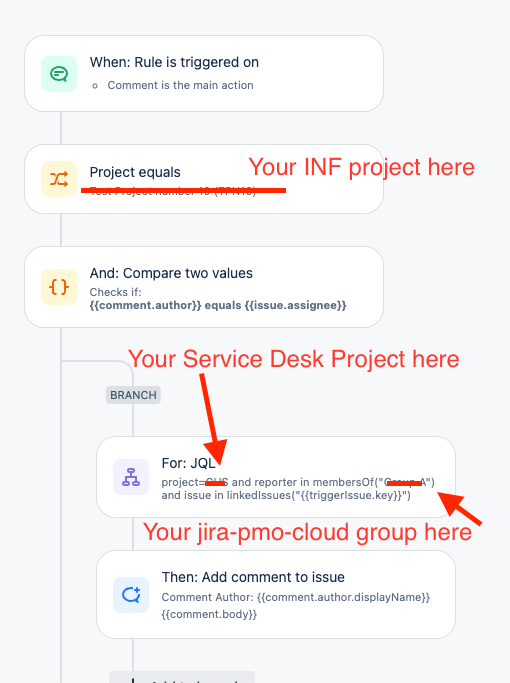Screen dimensions: 510x683
Task: Click 'Comment is the main action' text
Action: pos(180,85)
